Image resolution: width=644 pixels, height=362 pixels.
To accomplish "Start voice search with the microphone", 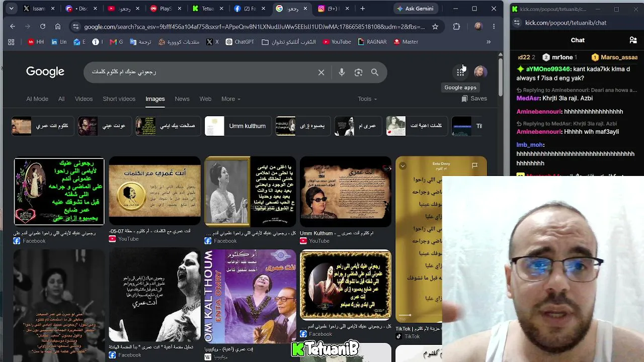I will pyautogui.click(x=342, y=72).
